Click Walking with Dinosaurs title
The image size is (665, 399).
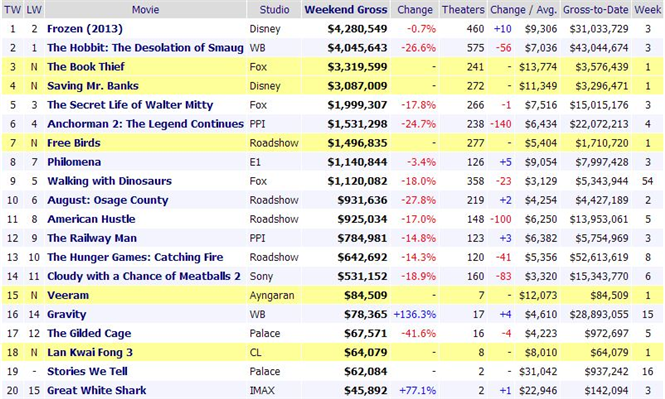point(109,181)
